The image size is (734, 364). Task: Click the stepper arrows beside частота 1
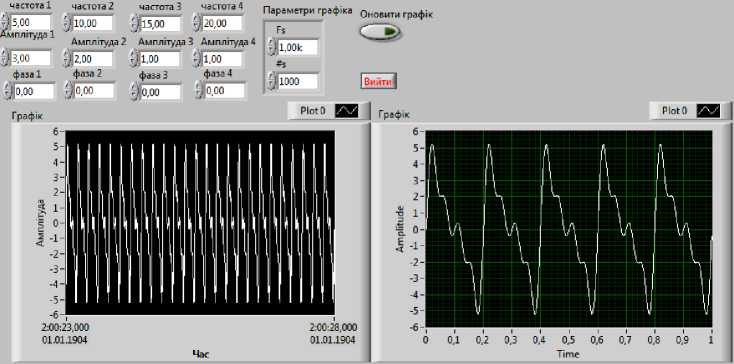tap(5, 21)
